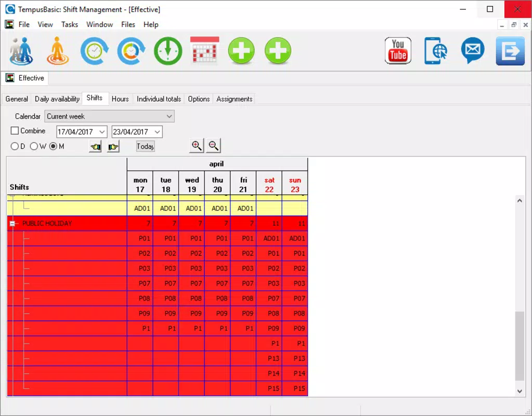
Task: Click the P15 cell under sun 23
Action: coord(295,388)
